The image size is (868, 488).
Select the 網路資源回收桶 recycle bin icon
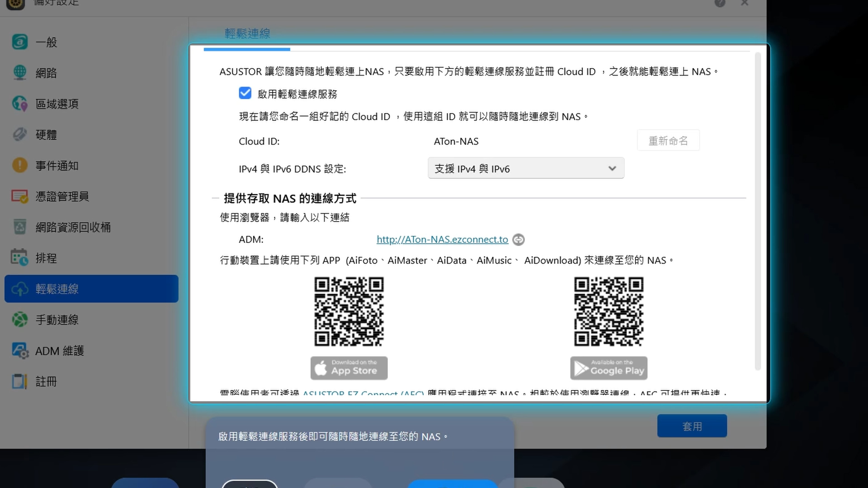19,227
